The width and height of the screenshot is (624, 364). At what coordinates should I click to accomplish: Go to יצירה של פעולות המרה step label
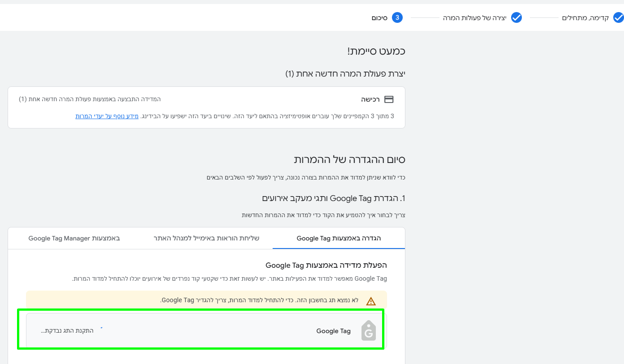[475, 18]
